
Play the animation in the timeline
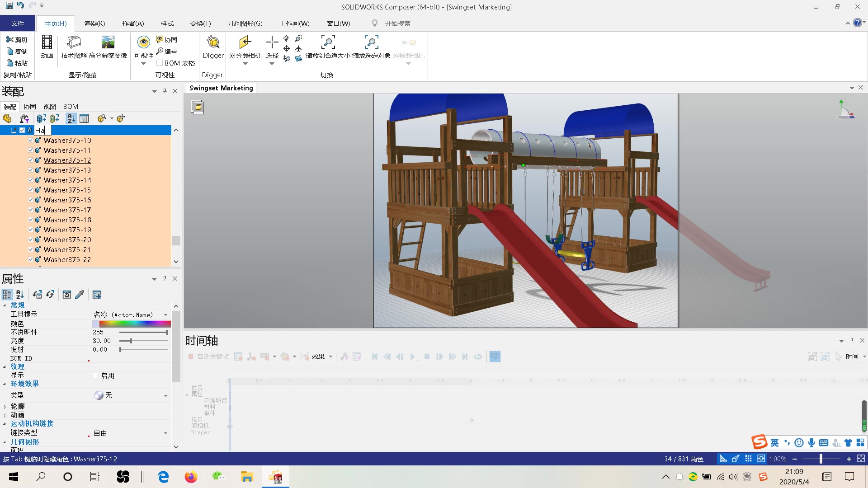(x=412, y=357)
